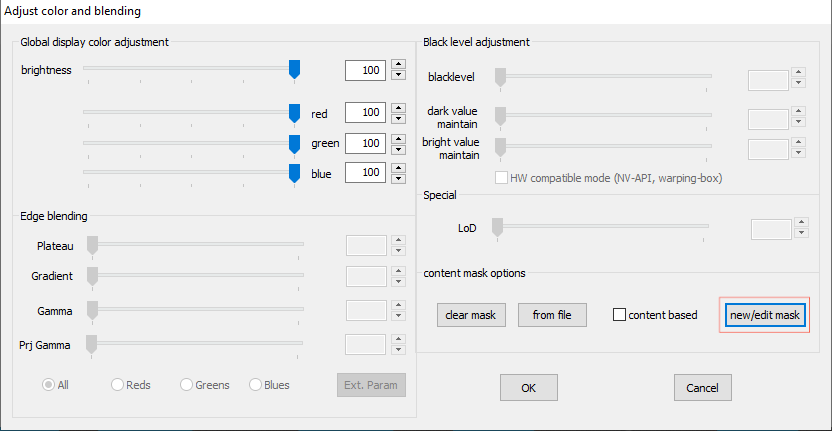The height and width of the screenshot is (431, 832).
Task: Click the green slider handle
Action: [294, 143]
